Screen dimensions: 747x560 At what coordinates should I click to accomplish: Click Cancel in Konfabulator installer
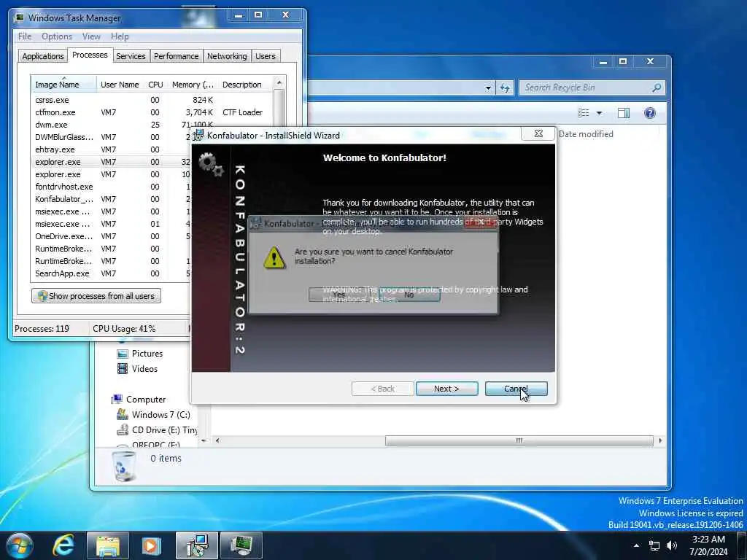(516, 389)
